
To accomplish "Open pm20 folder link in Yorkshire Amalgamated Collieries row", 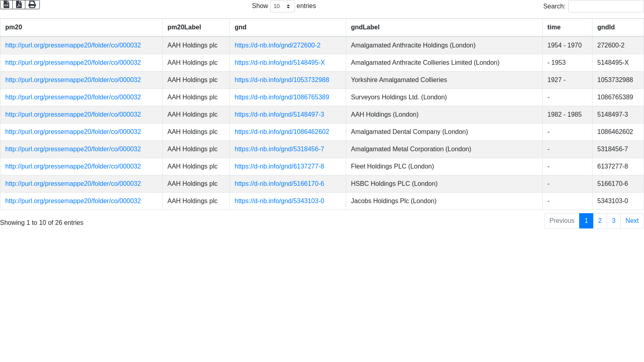I will point(73,80).
